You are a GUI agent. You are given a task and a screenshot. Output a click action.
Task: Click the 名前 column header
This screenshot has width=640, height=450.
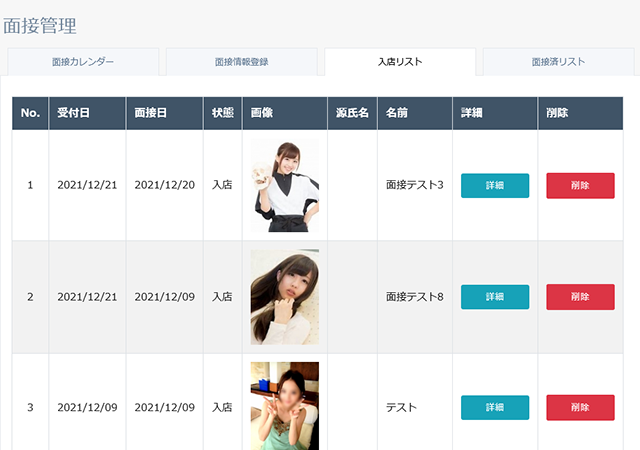415,113
